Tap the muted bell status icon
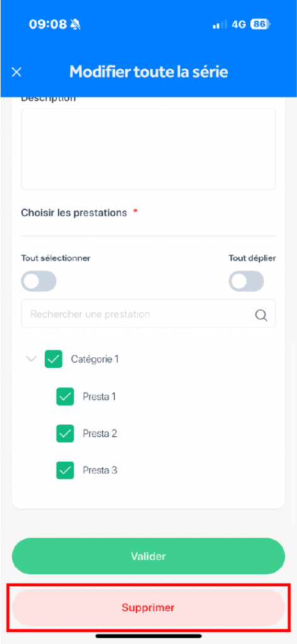297x644 pixels. click(75, 25)
